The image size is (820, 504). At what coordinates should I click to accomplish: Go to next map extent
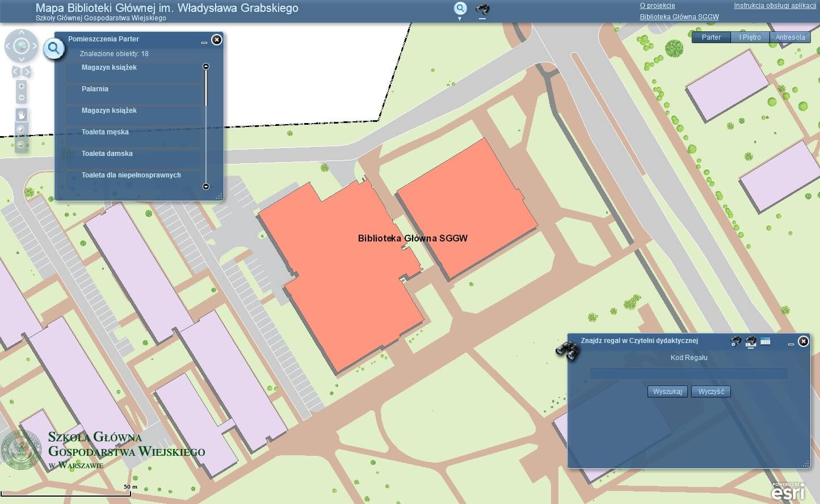(x=27, y=72)
